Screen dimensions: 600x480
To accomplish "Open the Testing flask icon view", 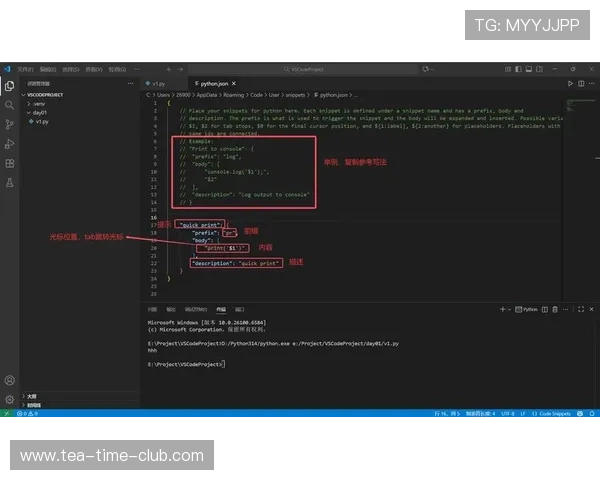I will 9,182.
